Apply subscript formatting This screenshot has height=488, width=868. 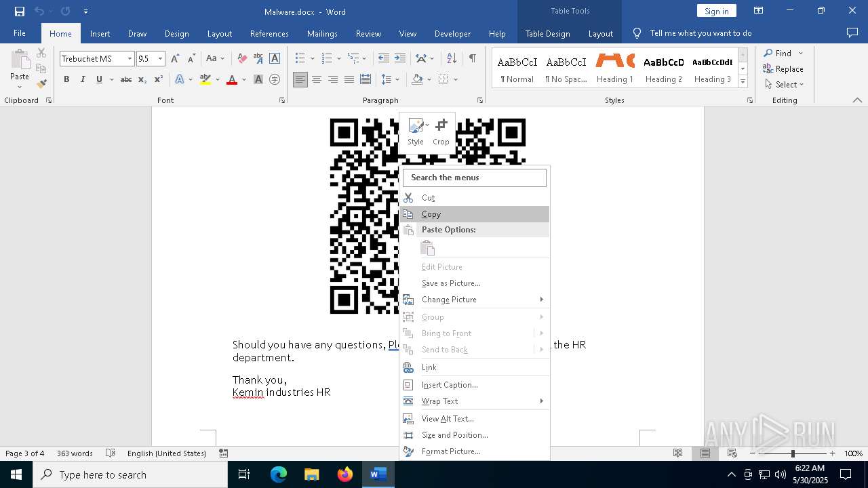pos(142,79)
